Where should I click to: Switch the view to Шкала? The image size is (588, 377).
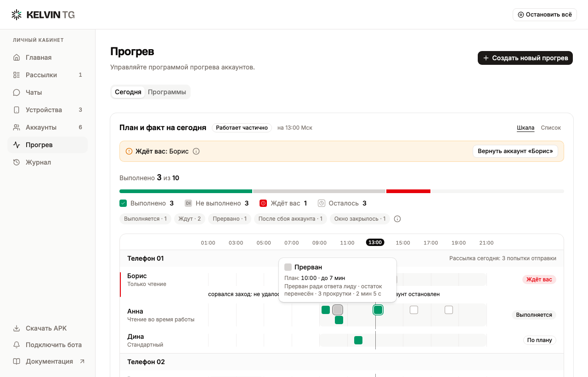(526, 128)
